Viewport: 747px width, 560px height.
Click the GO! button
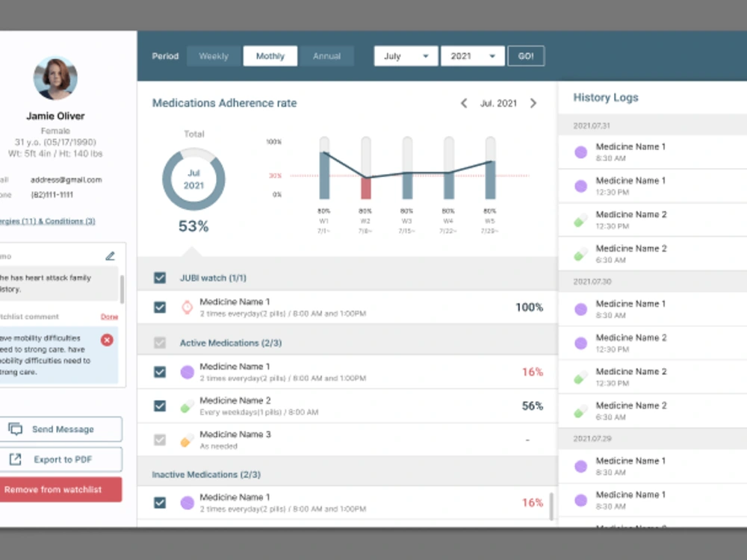pos(526,56)
